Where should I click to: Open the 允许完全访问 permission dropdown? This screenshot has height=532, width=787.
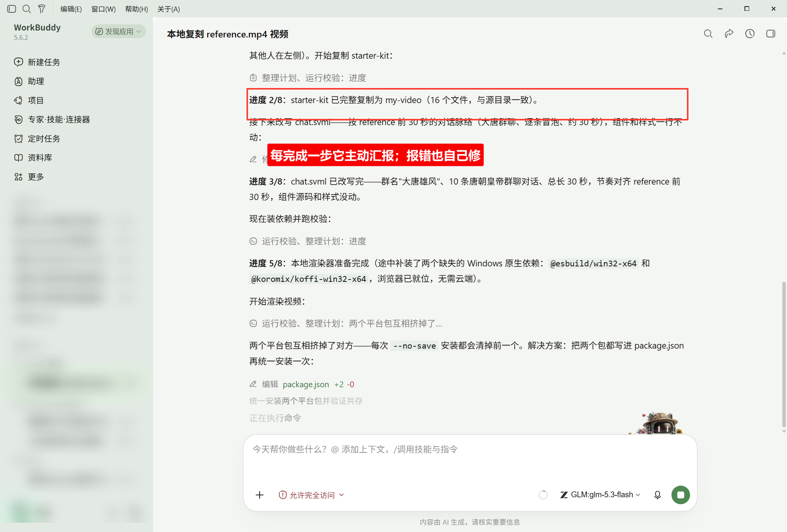pyautogui.click(x=311, y=495)
